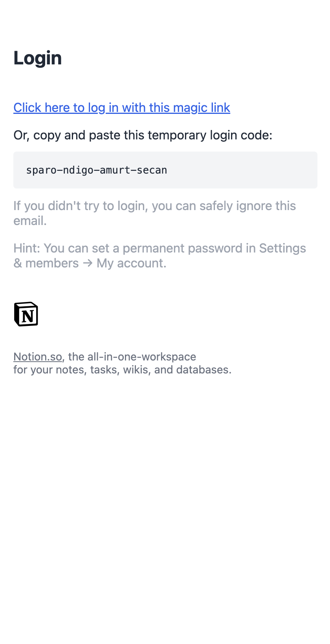Click the Notion logo icon
330x644 pixels.
coord(26,314)
